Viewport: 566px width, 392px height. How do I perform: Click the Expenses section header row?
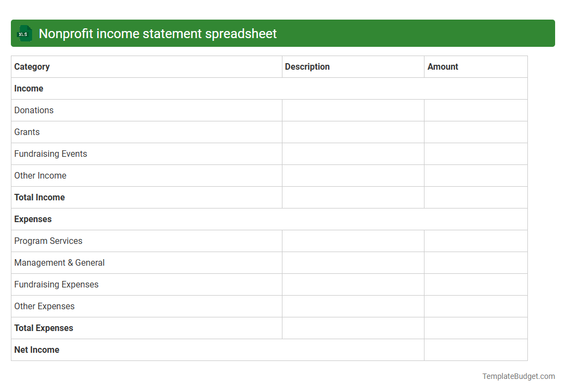pos(33,219)
